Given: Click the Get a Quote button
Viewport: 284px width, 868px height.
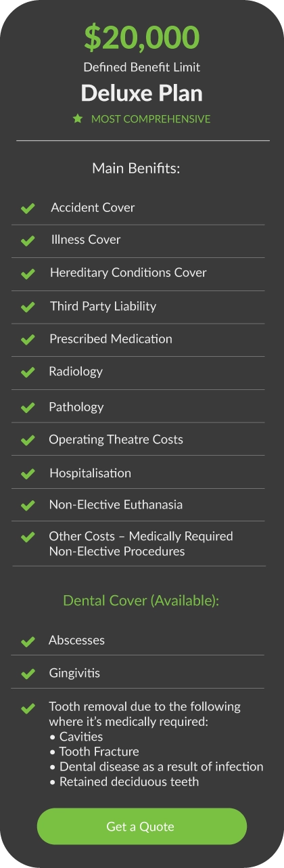Looking at the screenshot, I should pyautogui.click(x=141, y=826).
